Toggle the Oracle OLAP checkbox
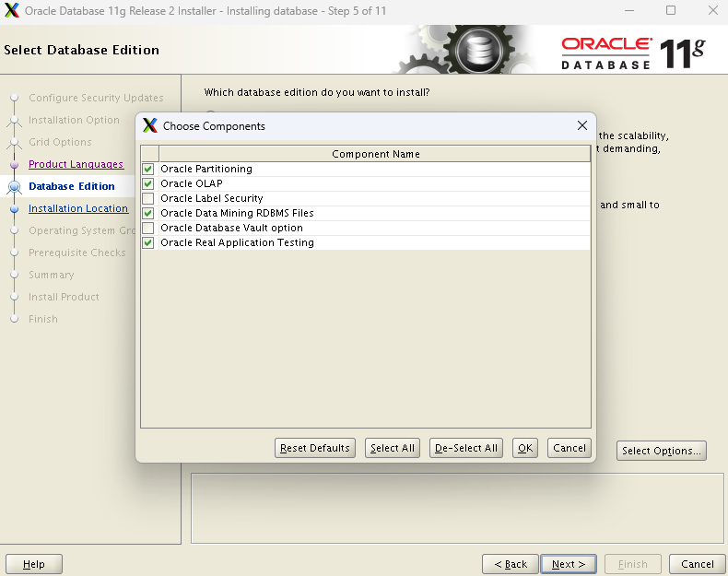The height and width of the screenshot is (576, 728). [x=148, y=183]
